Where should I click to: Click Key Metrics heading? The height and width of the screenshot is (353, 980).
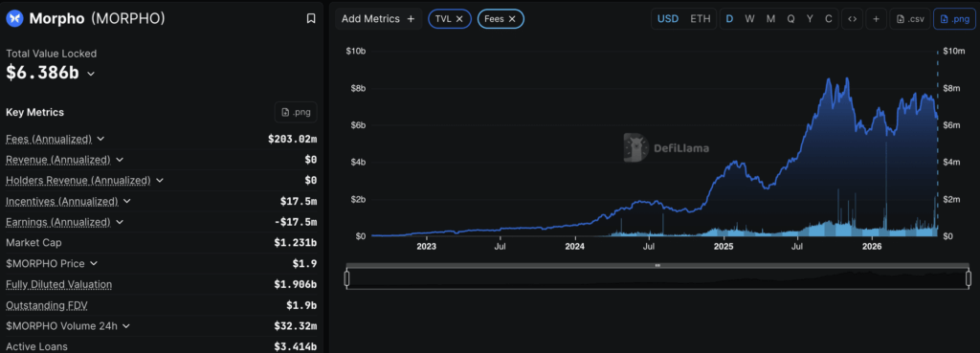coord(35,113)
